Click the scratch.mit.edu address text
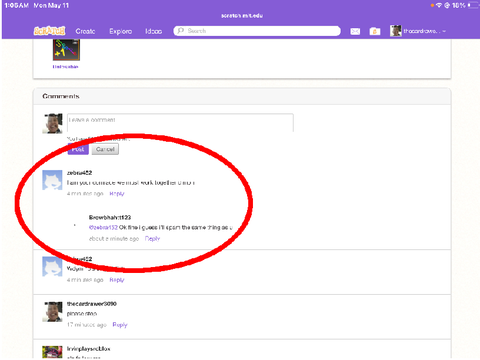This screenshot has height=360, width=480. point(242,16)
